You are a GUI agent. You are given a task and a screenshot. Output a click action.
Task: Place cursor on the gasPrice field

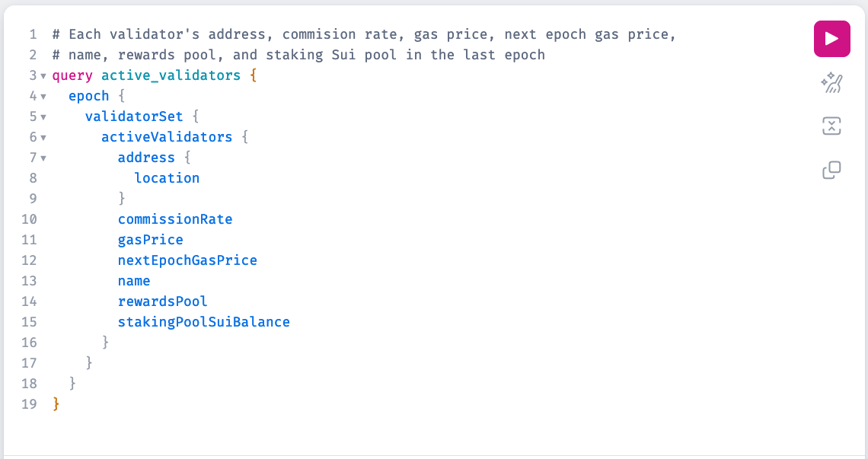point(150,240)
